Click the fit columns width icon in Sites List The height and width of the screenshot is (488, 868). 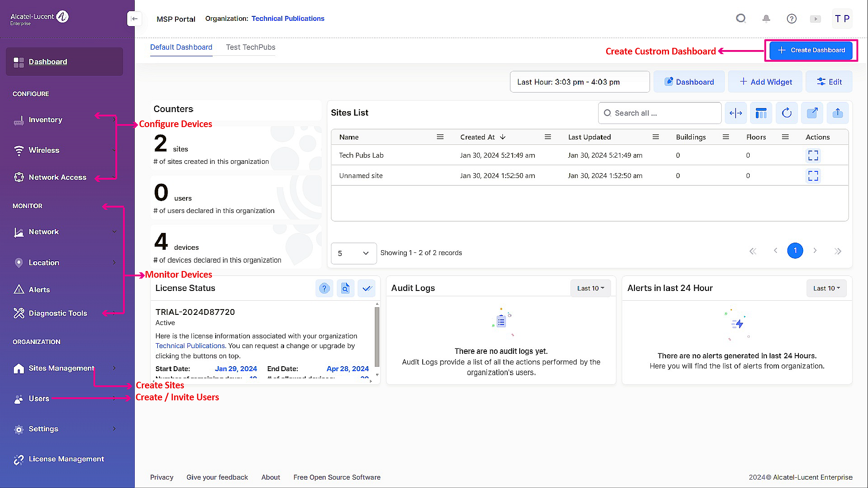click(x=736, y=113)
